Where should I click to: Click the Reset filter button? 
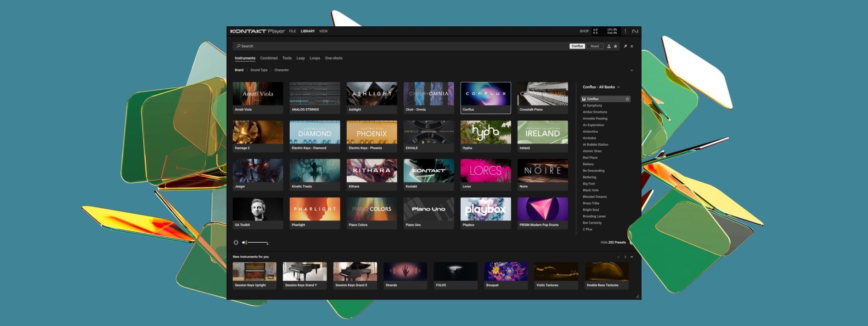point(595,46)
